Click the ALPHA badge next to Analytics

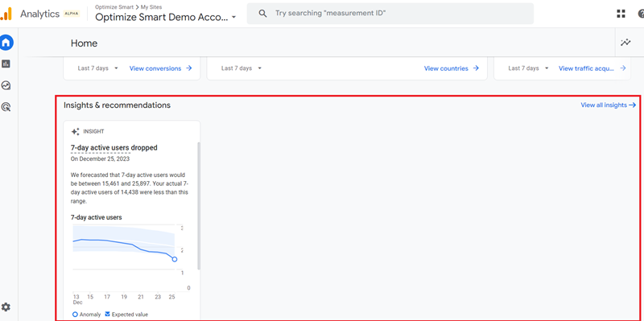point(72,14)
